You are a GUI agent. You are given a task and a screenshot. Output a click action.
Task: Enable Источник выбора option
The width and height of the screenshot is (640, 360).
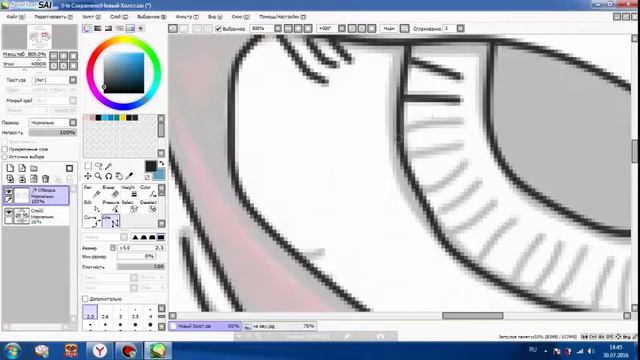click(5, 157)
